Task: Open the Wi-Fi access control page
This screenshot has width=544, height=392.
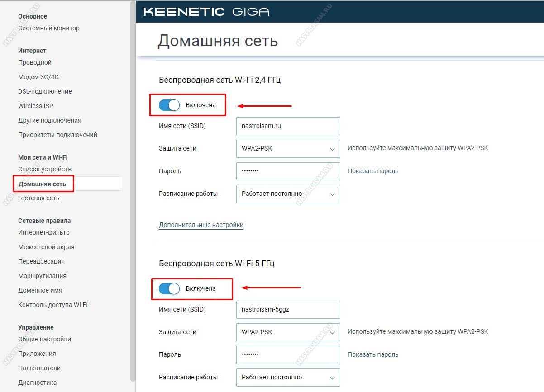Action: [x=53, y=305]
